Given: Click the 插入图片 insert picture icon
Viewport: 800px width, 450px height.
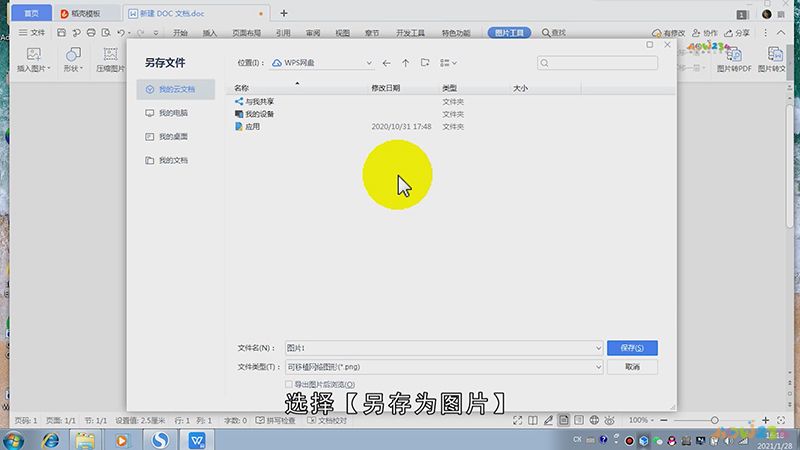Looking at the screenshot, I should 34,54.
